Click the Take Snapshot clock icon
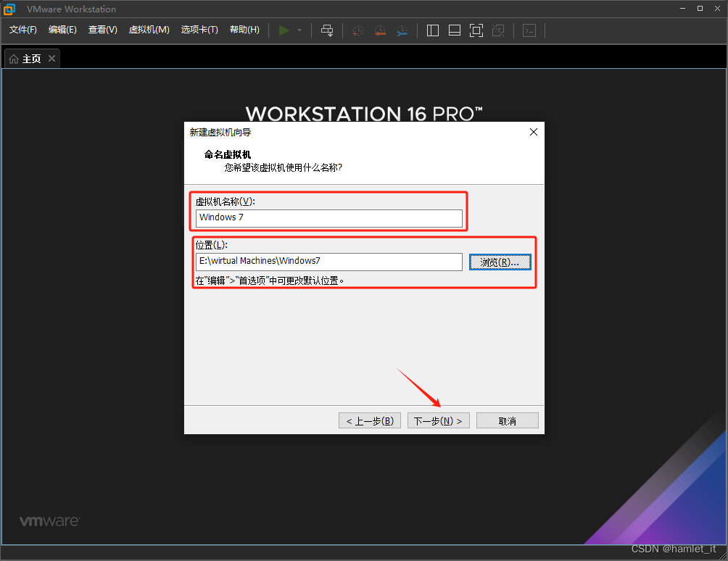Screen dimensions: 728x561 click(357, 30)
